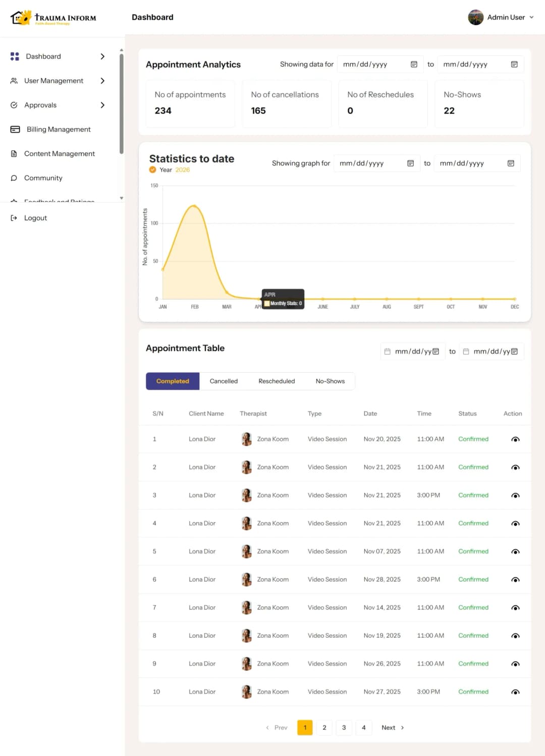
Task: Click the Logout arrow icon
Action: (x=14, y=218)
